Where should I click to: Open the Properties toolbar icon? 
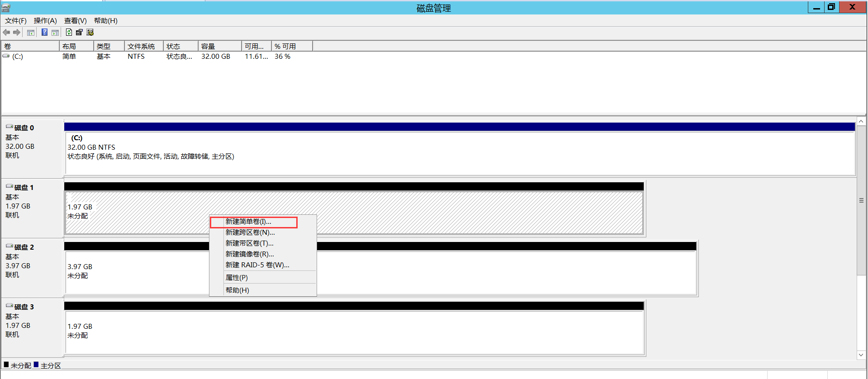click(79, 32)
